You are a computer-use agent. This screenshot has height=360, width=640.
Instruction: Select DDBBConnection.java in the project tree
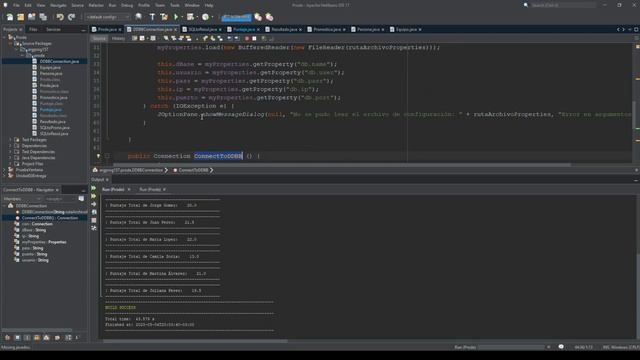(x=59, y=61)
